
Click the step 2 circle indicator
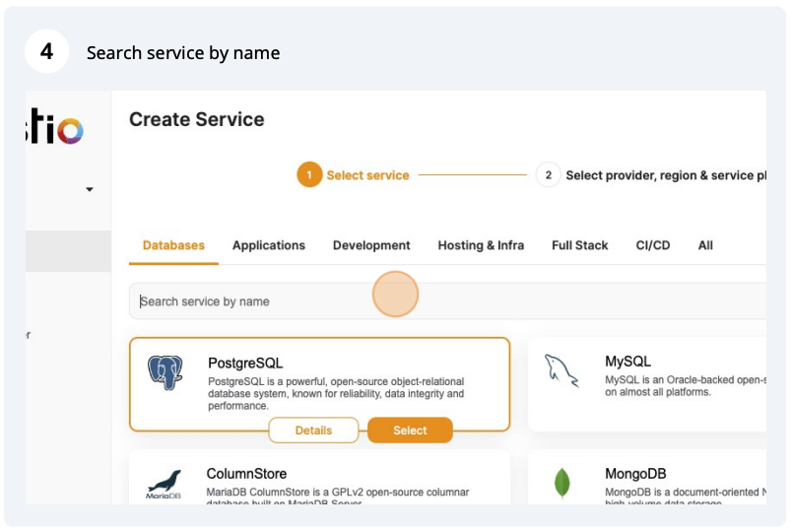click(x=548, y=175)
